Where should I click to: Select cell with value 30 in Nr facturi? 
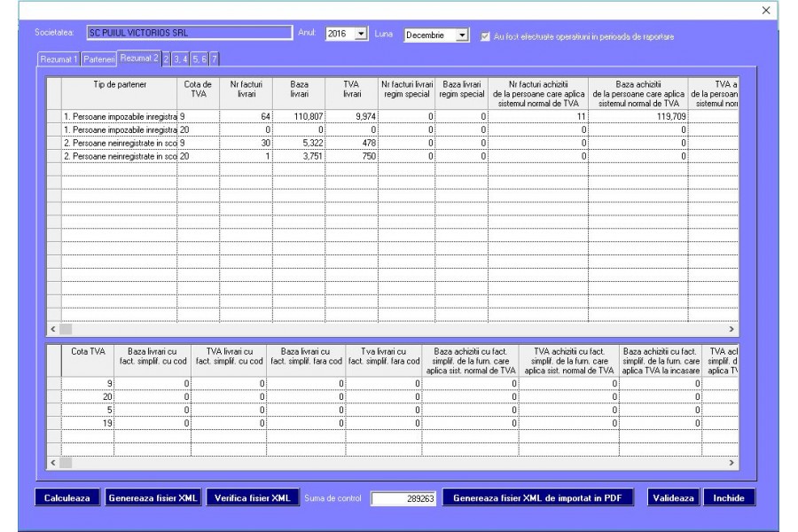pos(246,143)
